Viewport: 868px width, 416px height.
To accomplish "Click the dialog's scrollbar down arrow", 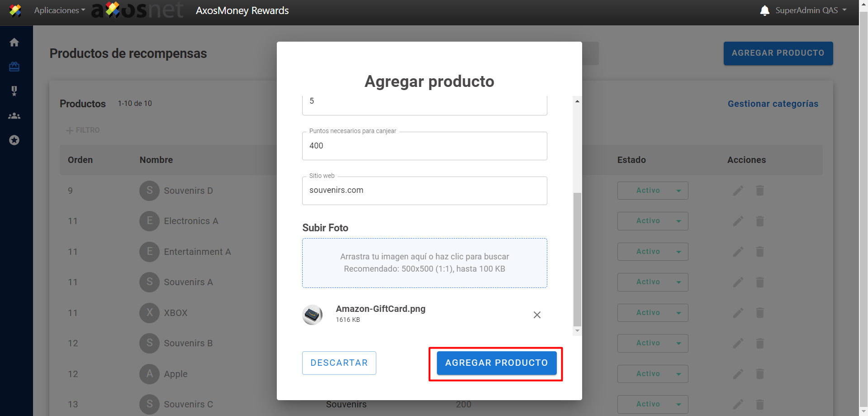I will (577, 331).
